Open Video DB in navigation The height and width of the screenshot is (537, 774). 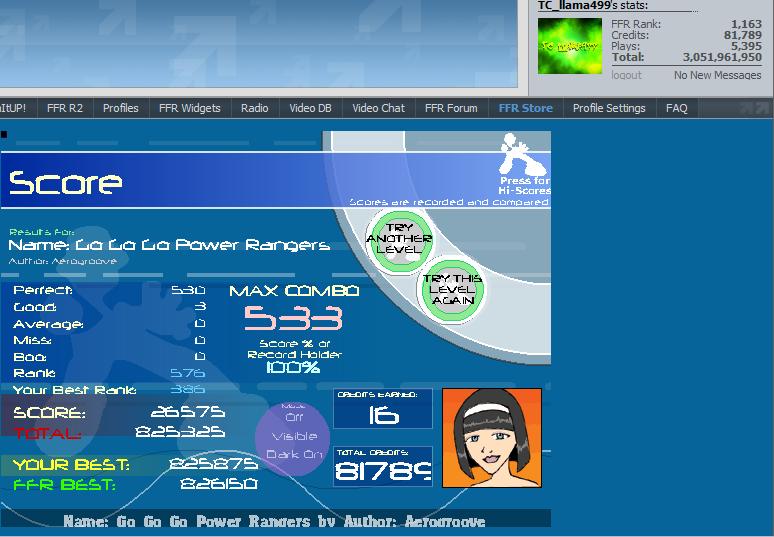pyautogui.click(x=310, y=108)
